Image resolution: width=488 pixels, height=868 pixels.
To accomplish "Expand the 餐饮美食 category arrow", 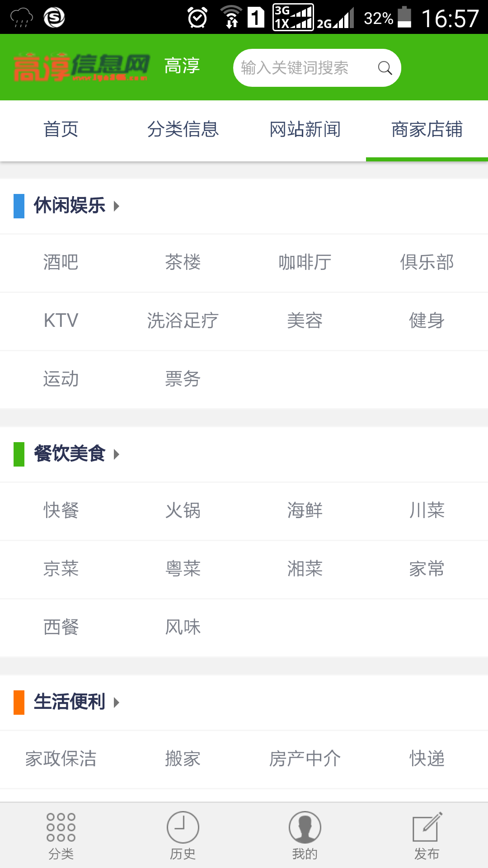I will [x=117, y=454].
